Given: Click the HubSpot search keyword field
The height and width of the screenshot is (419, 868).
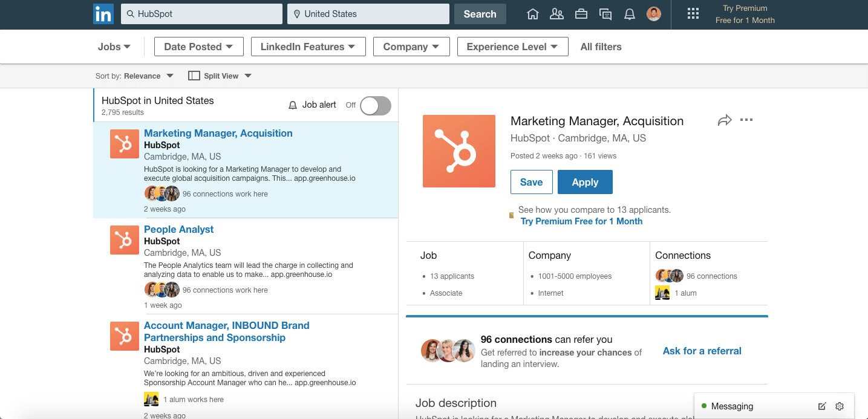Looking at the screenshot, I should 201,14.
